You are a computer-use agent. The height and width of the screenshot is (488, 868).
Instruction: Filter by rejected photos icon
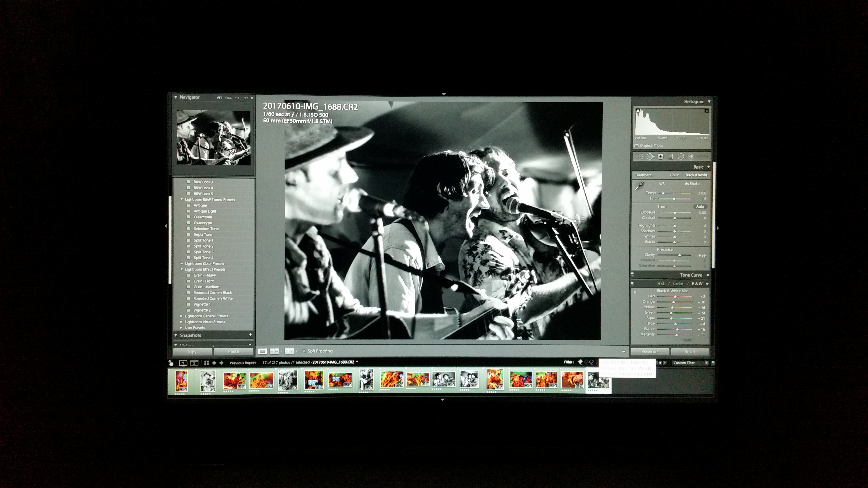coord(591,362)
